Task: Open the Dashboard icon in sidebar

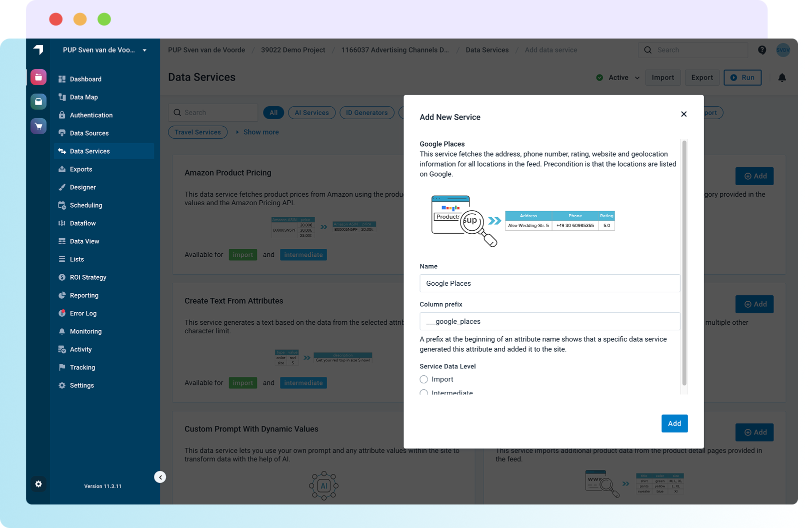Action: point(62,79)
